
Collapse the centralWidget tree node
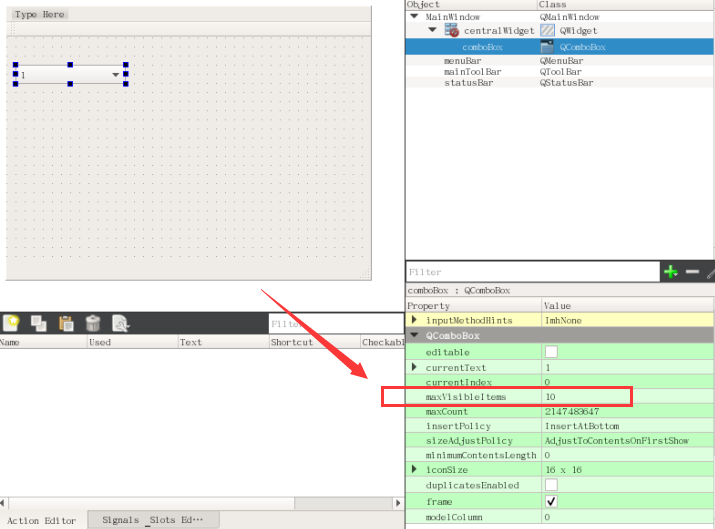[x=432, y=30]
